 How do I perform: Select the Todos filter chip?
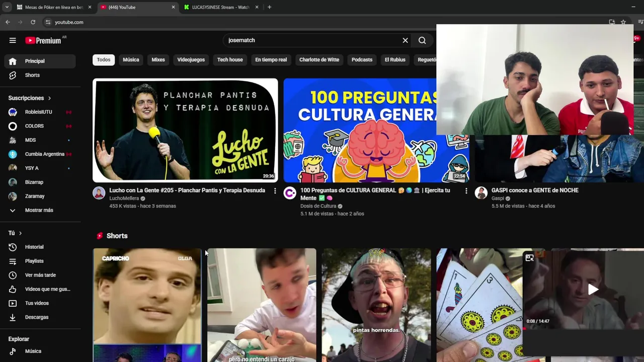coord(104,60)
